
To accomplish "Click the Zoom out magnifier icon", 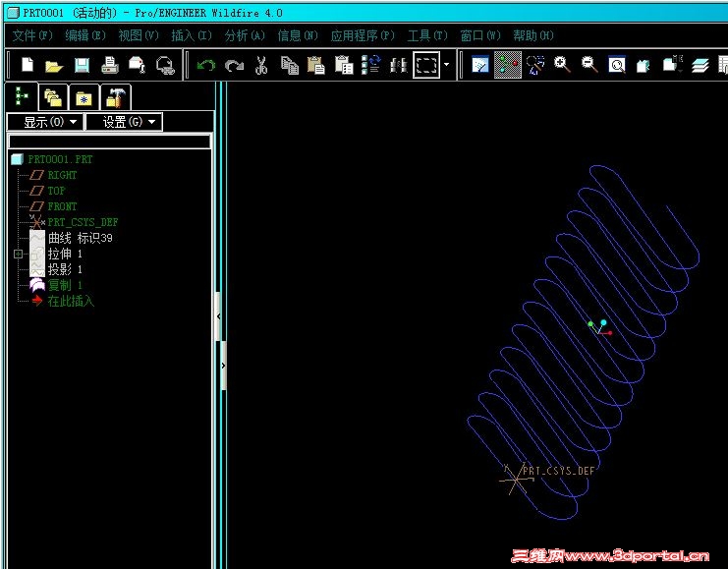I will coord(589,65).
